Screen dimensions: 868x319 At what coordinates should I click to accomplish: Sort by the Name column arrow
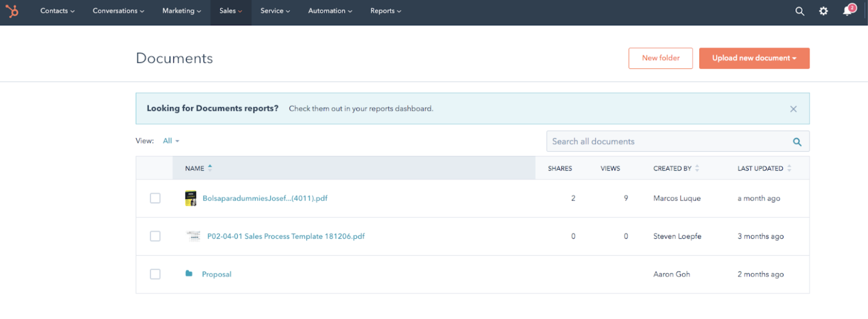[x=210, y=168]
